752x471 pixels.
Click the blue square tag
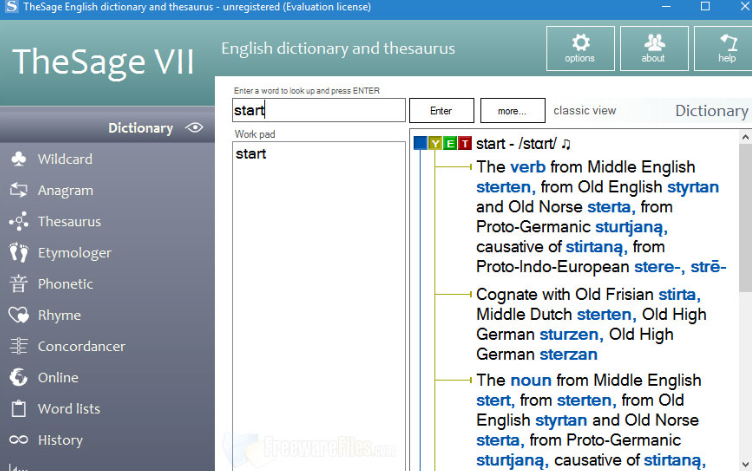420,143
